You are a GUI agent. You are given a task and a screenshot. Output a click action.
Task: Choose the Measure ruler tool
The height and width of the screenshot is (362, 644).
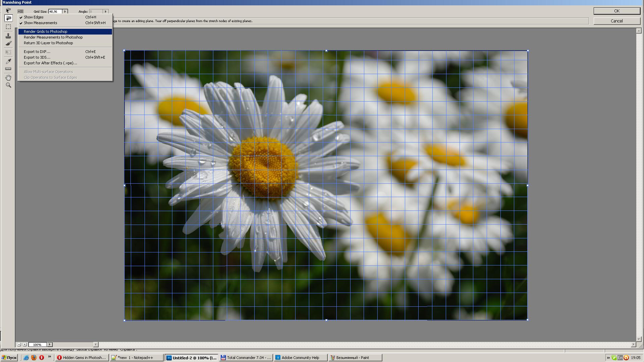(8, 69)
